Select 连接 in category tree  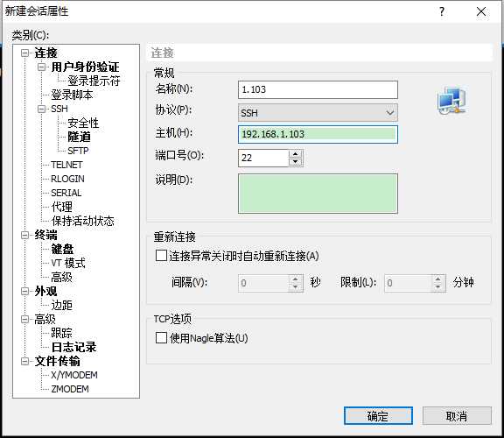(x=45, y=53)
